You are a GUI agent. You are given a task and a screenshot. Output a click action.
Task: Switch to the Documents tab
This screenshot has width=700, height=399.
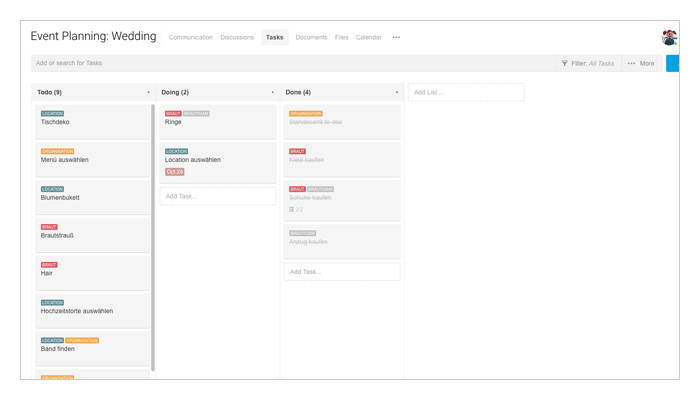point(311,37)
